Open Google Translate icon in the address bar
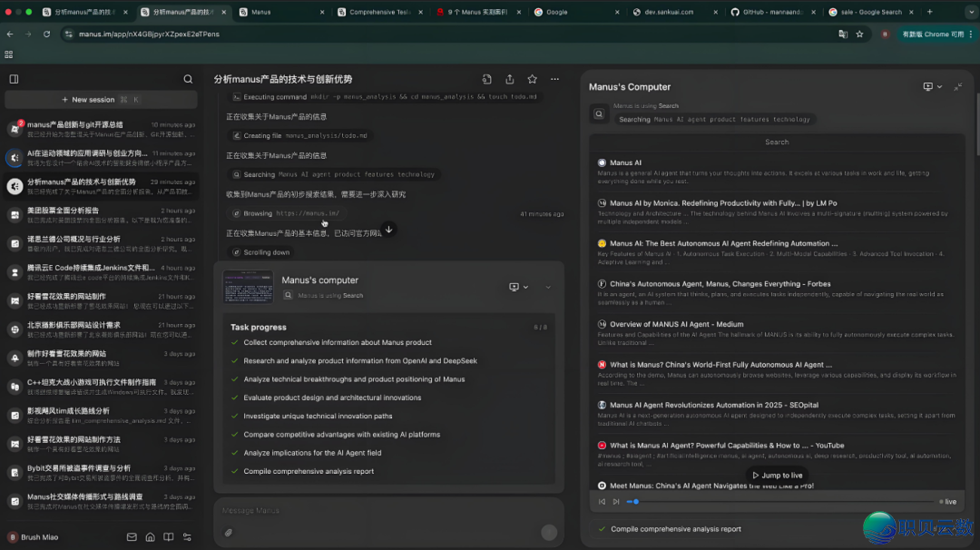Screen dimensions: 980x550 [843, 34]
